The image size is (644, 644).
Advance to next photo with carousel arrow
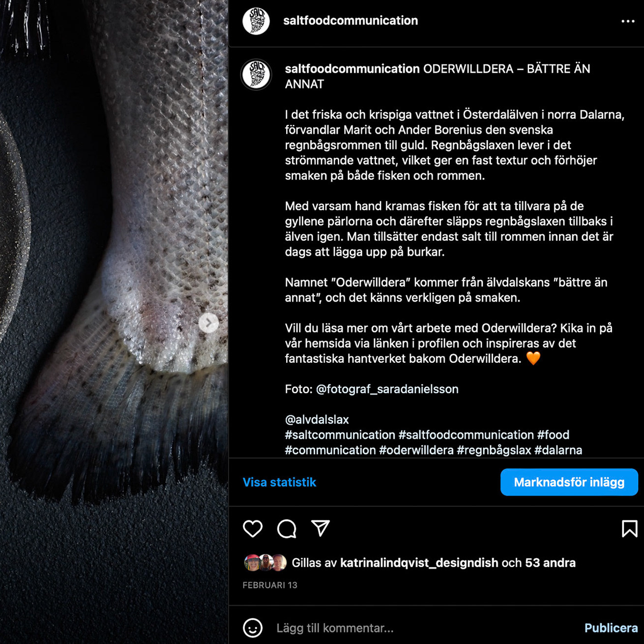[208, 323]
